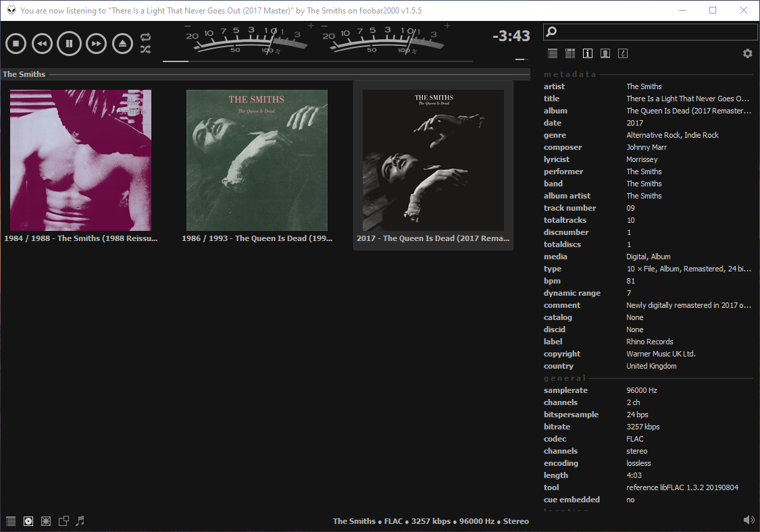Go to the previous track
Image resolution: width=760 pixels, height=532 pixels.
point(42,44)
